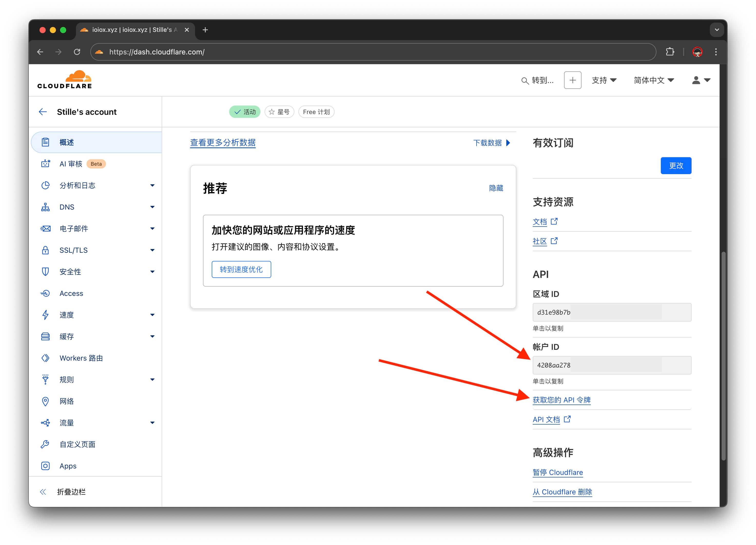The width and height of the screenshot is (756, 545).
Task: Toggle the 星号 star badge
Action: click(279, 112)
